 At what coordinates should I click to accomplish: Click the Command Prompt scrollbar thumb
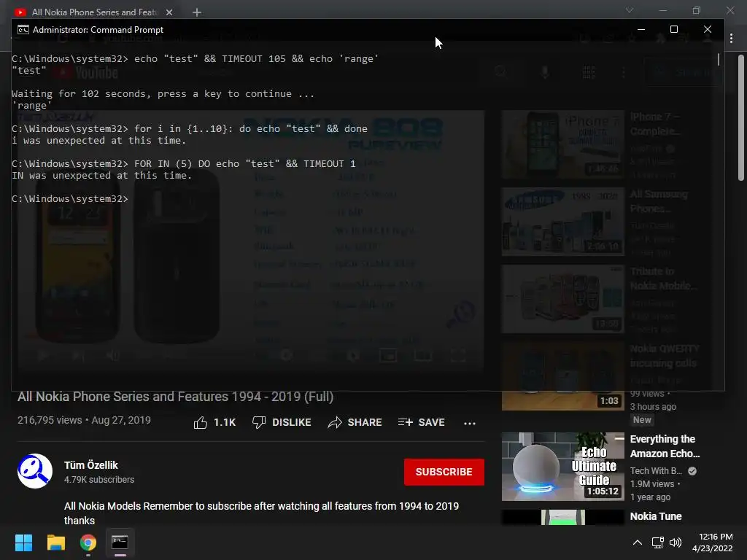[719, 60]
